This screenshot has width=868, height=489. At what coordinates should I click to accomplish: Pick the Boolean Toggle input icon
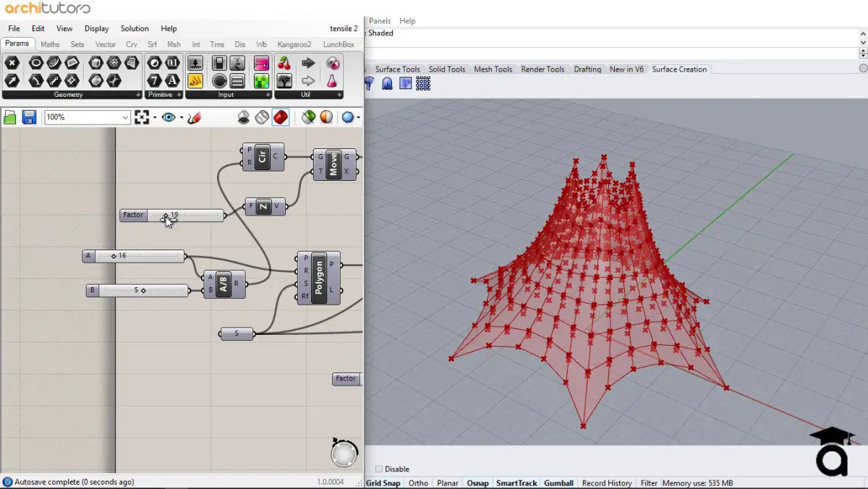point(219,63)
